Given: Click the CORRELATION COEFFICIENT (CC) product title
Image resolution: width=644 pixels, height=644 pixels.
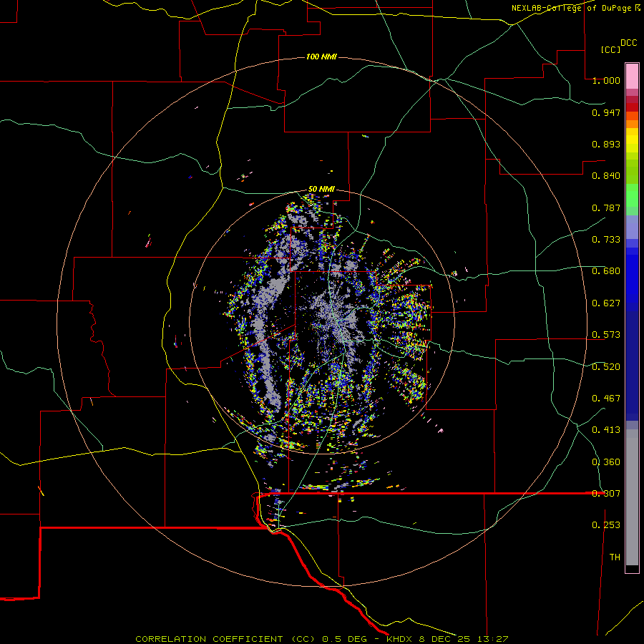Looking at the screenshot, I should pyautogui.click(x=225, y=639).
